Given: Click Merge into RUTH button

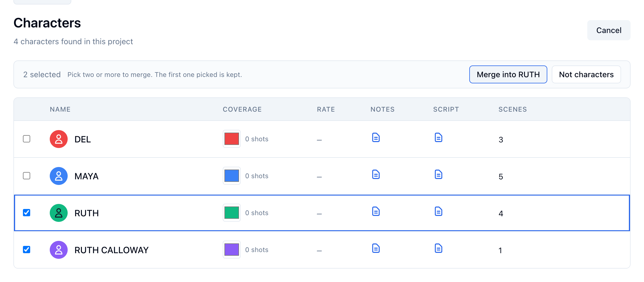Looking at the screenshot, I should [x=508, y=74].
